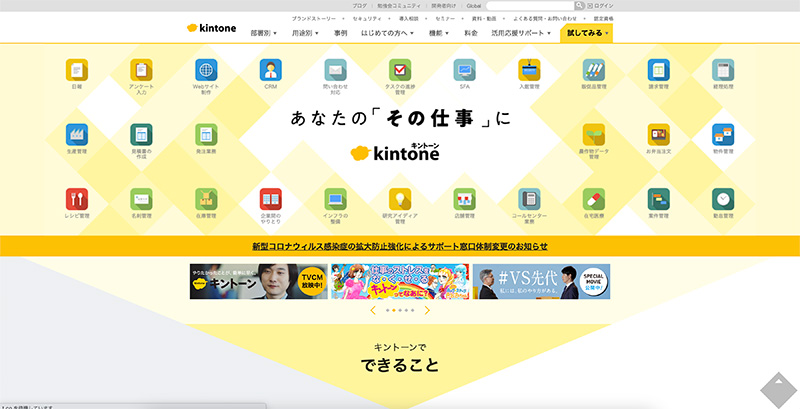Open the colorful manga stress banner
This screenshot has height=409, width=800.
click(400, 282)
